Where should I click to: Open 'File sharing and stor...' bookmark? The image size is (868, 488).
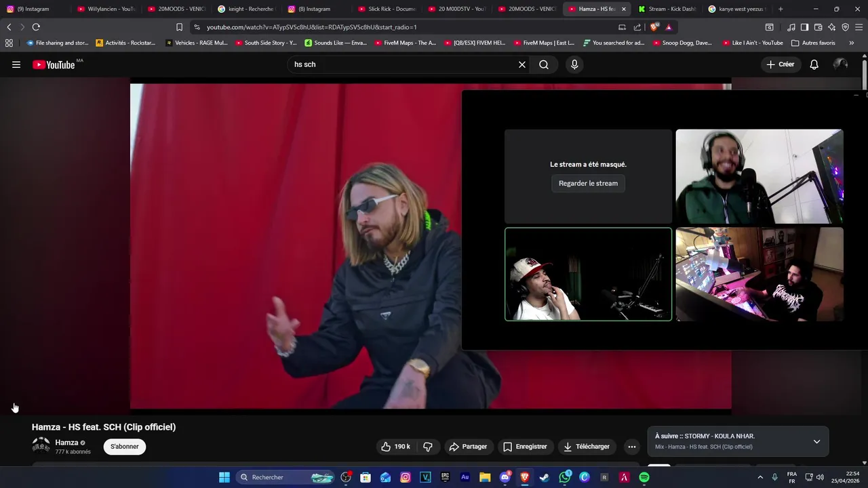coord(57,43)
